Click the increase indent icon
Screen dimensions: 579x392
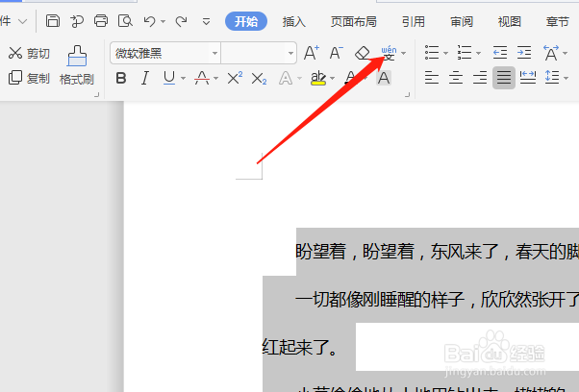pyautogui.click(x=524, y=53)
